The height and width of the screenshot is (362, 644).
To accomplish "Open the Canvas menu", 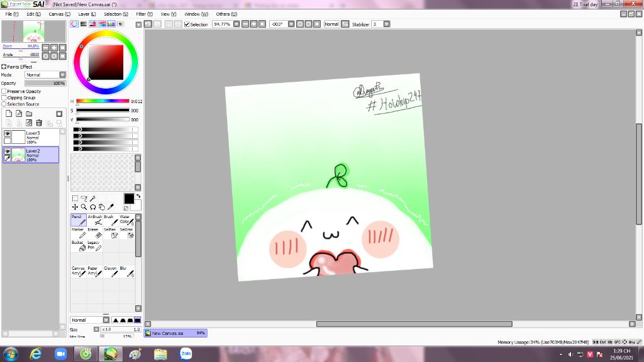I will (60, 14).
